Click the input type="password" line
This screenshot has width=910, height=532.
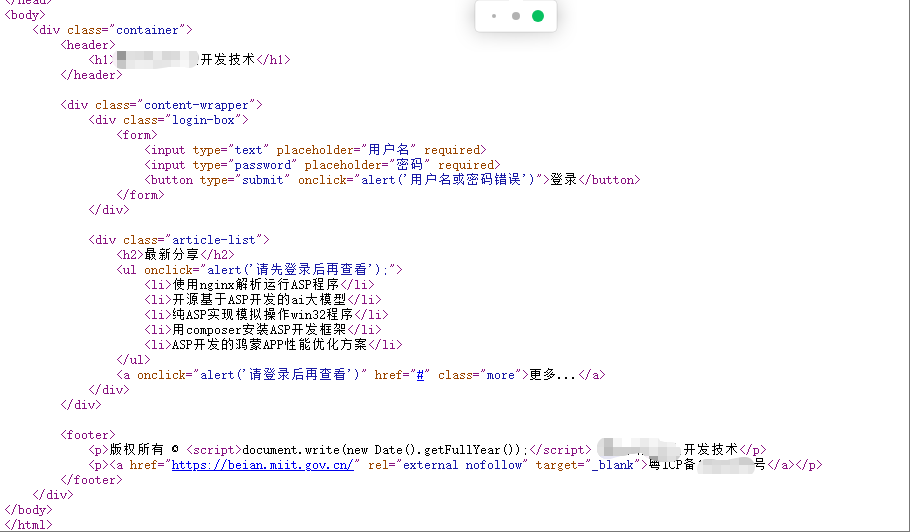pos(322,165)
